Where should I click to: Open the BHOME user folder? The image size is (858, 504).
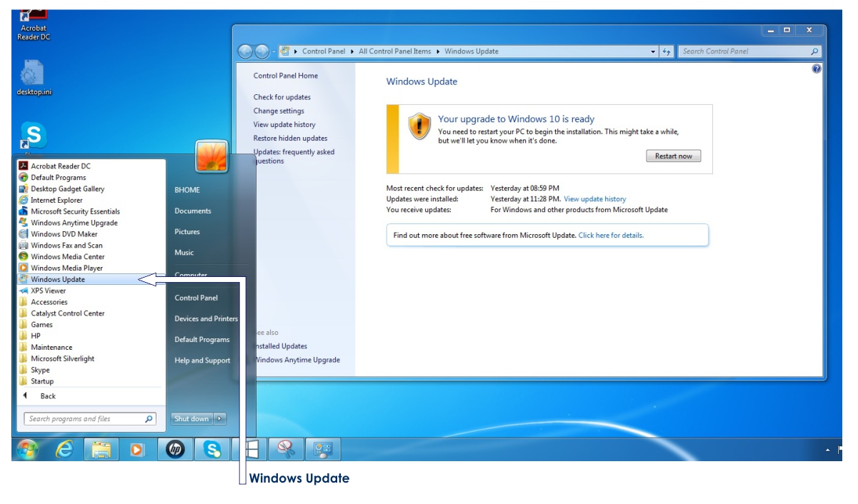[x=187, y=190]
